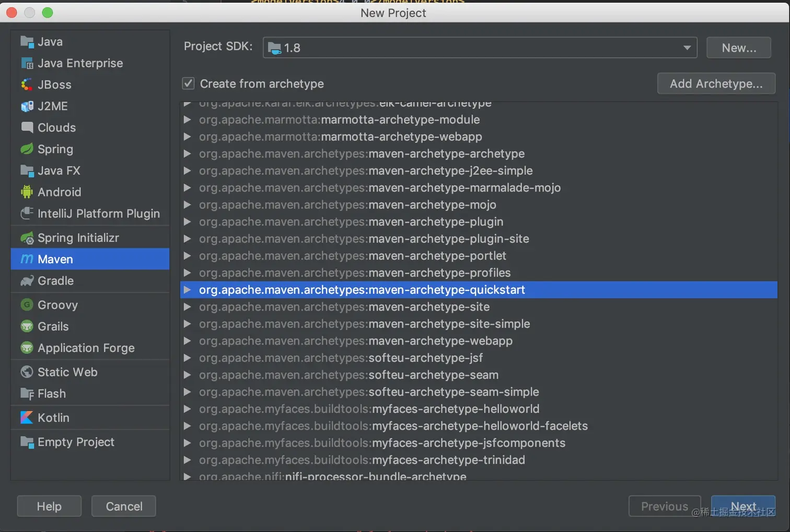Select Kotlin project type
The height and width of the screenshot is (532, 790).
[x=90, y=418]
